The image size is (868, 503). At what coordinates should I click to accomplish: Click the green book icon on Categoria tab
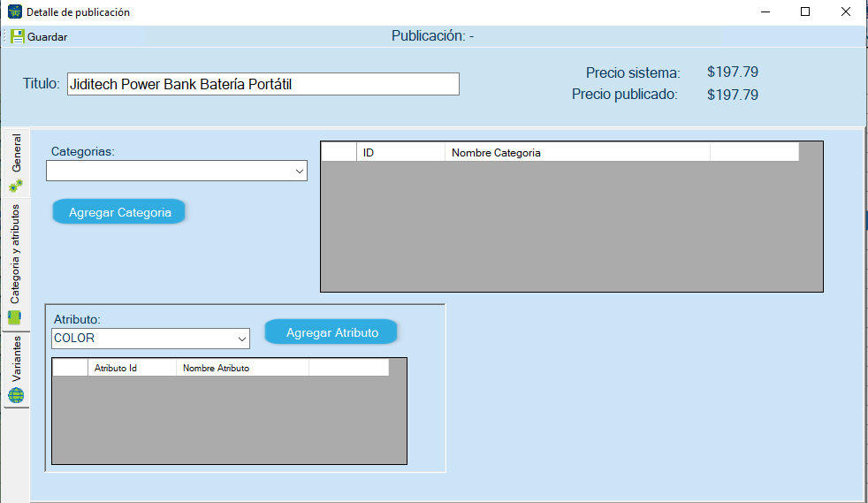(14, 317)
